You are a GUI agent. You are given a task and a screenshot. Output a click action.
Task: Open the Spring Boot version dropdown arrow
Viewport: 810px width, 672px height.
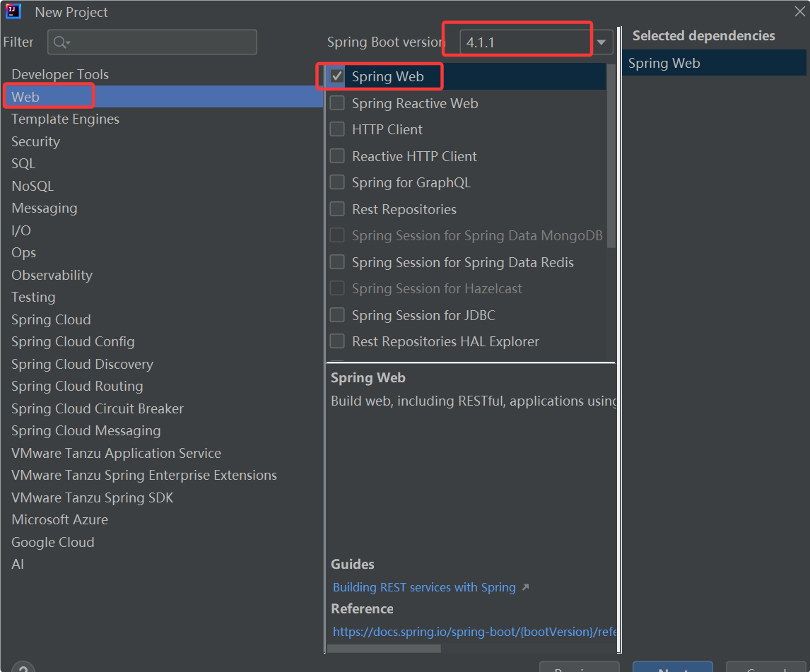coord(601,42)
